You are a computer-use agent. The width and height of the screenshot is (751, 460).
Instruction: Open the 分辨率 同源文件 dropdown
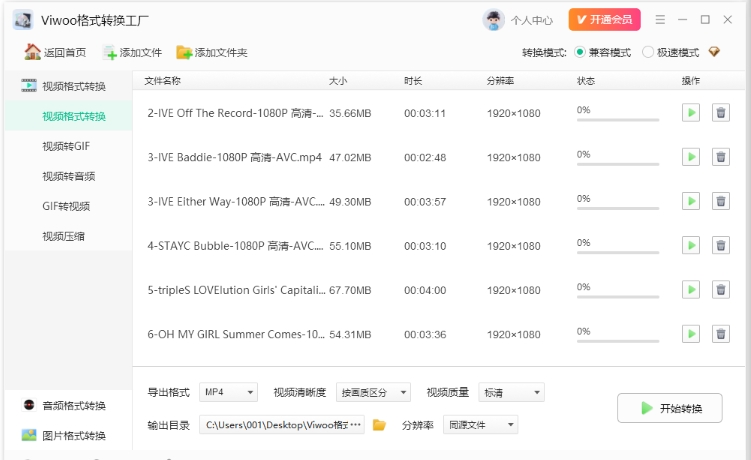coord(480,425)
